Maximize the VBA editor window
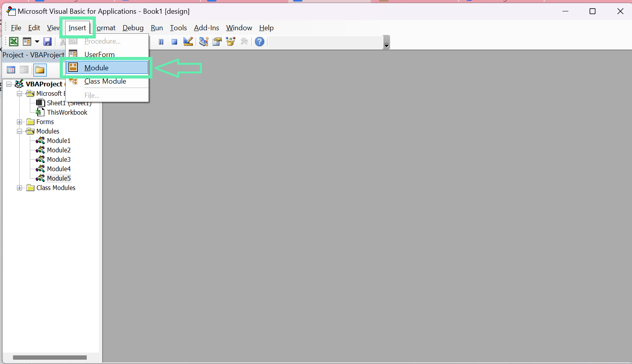 [593, 11]
